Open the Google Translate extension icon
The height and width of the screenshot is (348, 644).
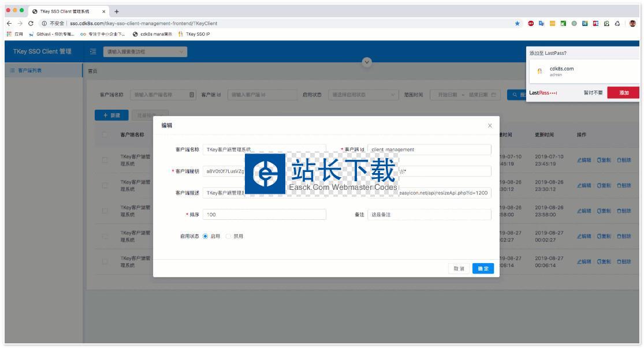[541, 24]
